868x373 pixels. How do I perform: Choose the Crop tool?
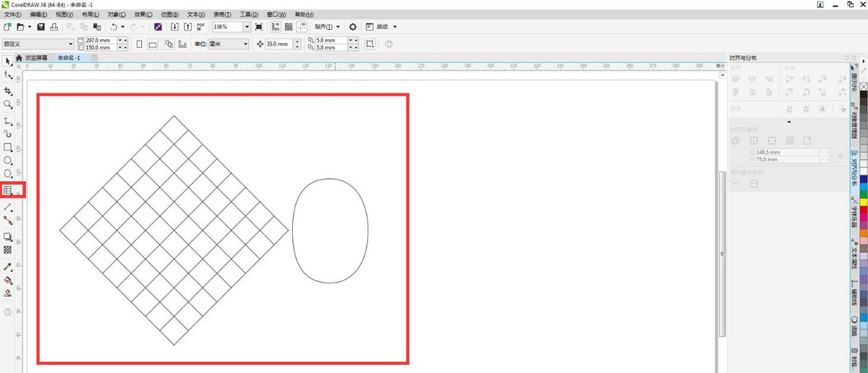pyautogui.click(x=8, y=91)
